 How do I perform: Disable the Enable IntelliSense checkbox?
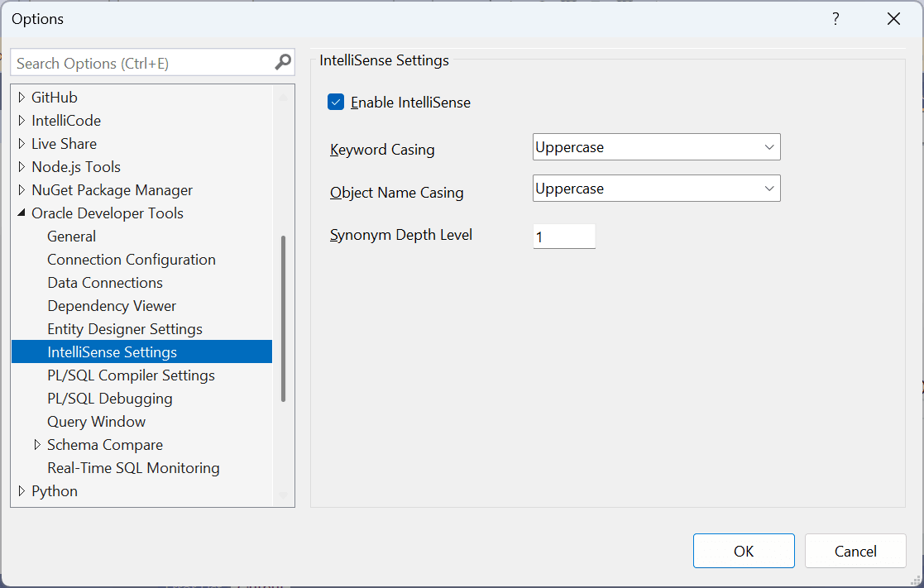coord(336,102)
